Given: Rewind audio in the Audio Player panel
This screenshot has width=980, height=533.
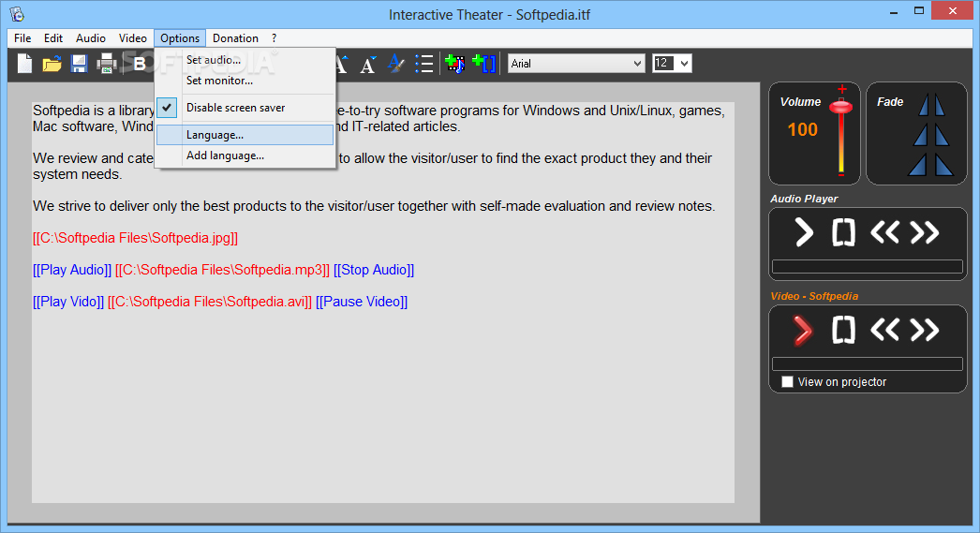Looking at the screenshot, I should point(884,232).
